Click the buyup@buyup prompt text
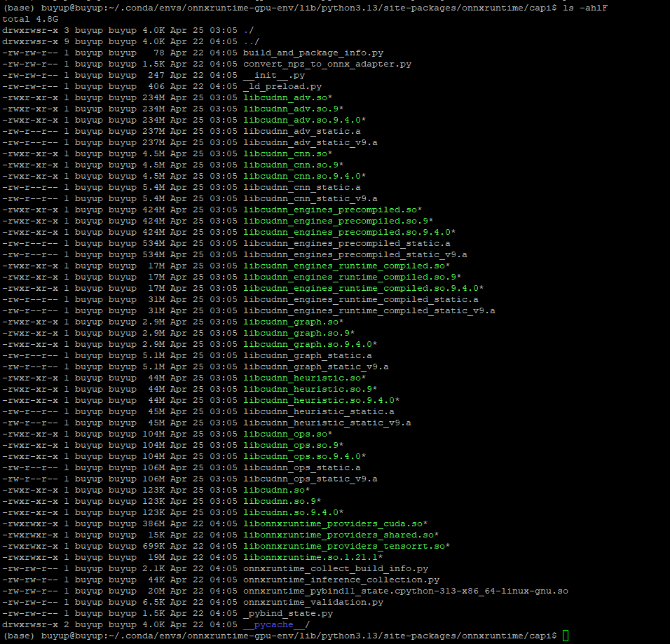The image size is (670, 644). pos(68,636)
